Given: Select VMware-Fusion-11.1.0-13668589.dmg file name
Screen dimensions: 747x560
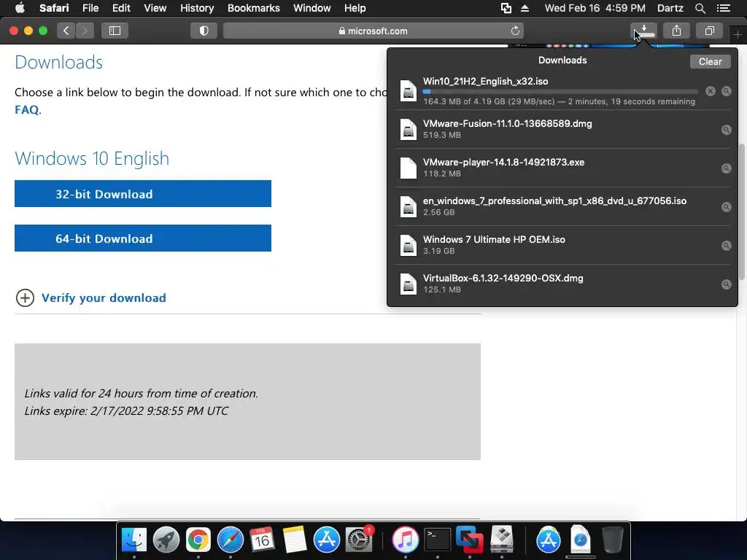Looking at the screenshot, I should pos(508,123).
